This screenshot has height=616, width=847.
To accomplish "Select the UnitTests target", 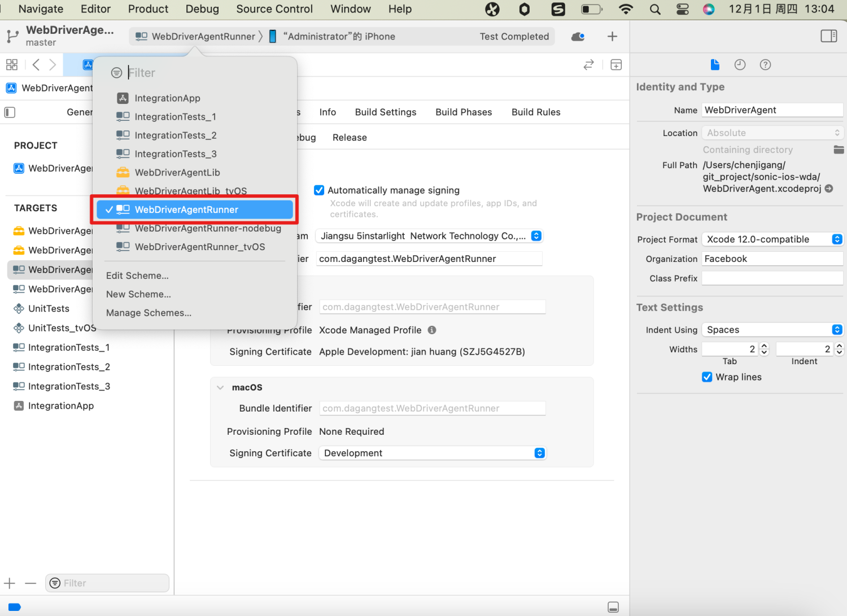I will click(x=49, y=309).
